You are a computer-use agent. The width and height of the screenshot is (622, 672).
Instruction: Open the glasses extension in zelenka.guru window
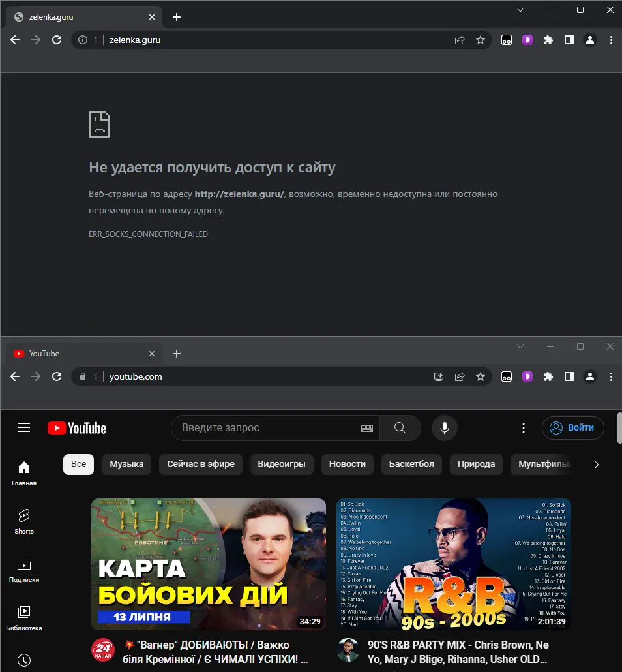coord(507,40)
